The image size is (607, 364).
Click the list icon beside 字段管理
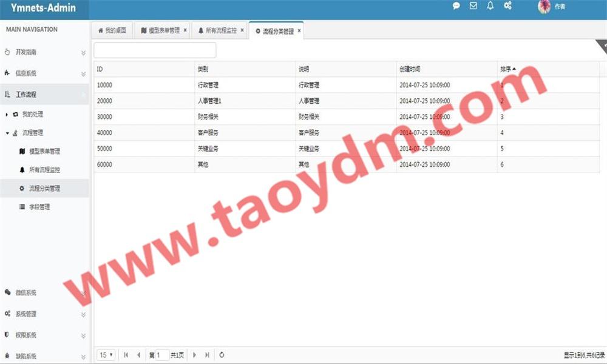22,207
